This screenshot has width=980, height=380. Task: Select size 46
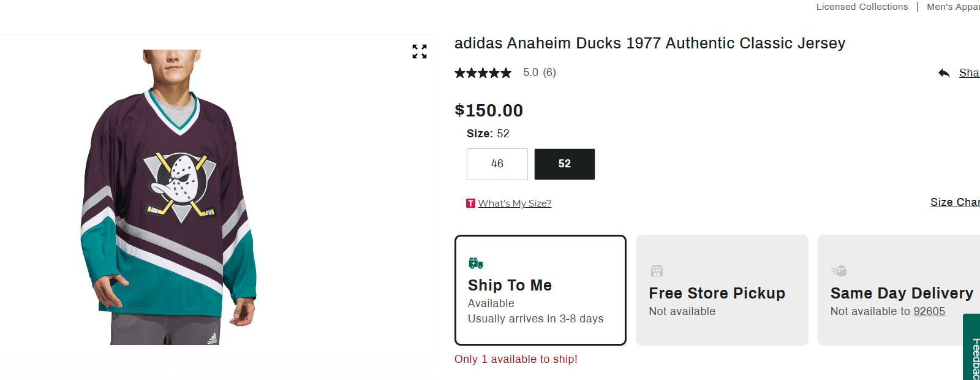click(x=497, y=164)
